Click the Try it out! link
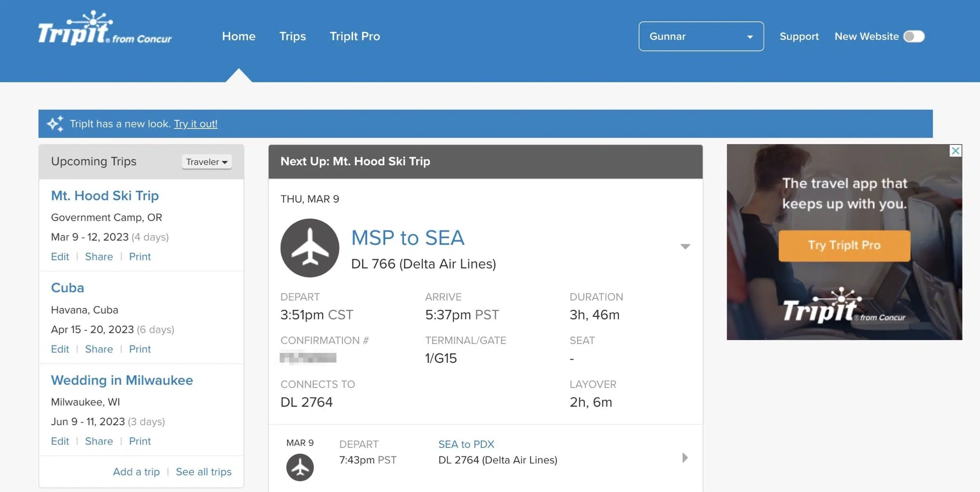The height and width of the screenshot is (492, 980). (x=195, y=123)
